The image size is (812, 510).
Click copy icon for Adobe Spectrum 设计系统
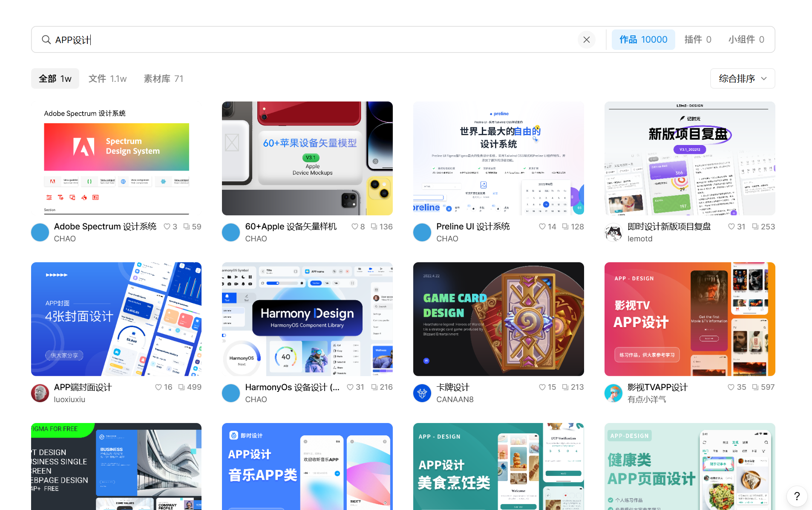click(187, 226)
